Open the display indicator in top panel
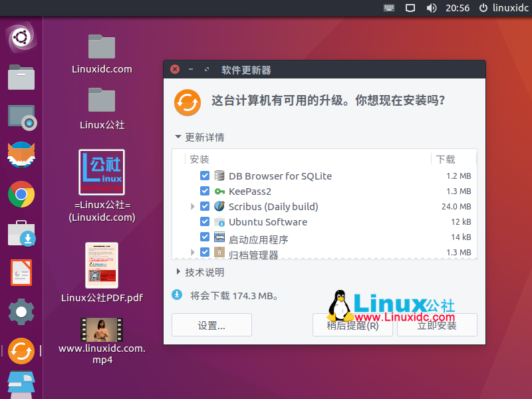This screenshot has height=399, width=532. pos(410,8)
